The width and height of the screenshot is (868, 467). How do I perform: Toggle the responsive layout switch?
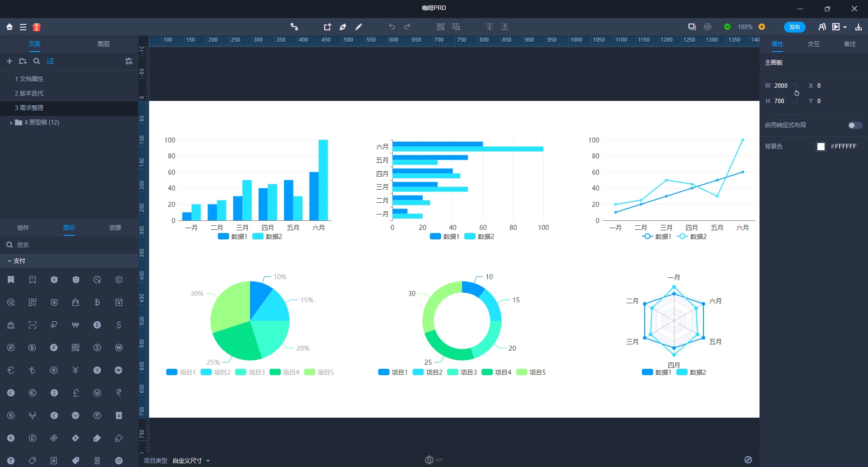[x=855, y=125]
